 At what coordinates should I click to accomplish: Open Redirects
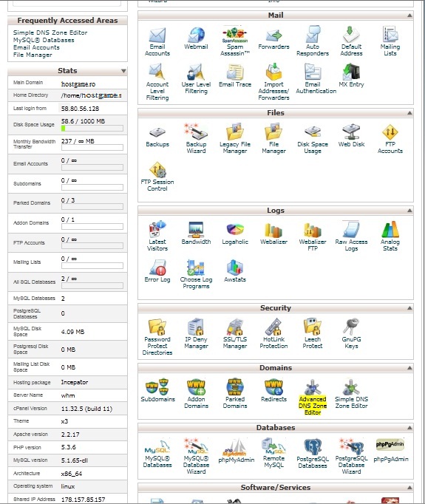coord(273,390)
